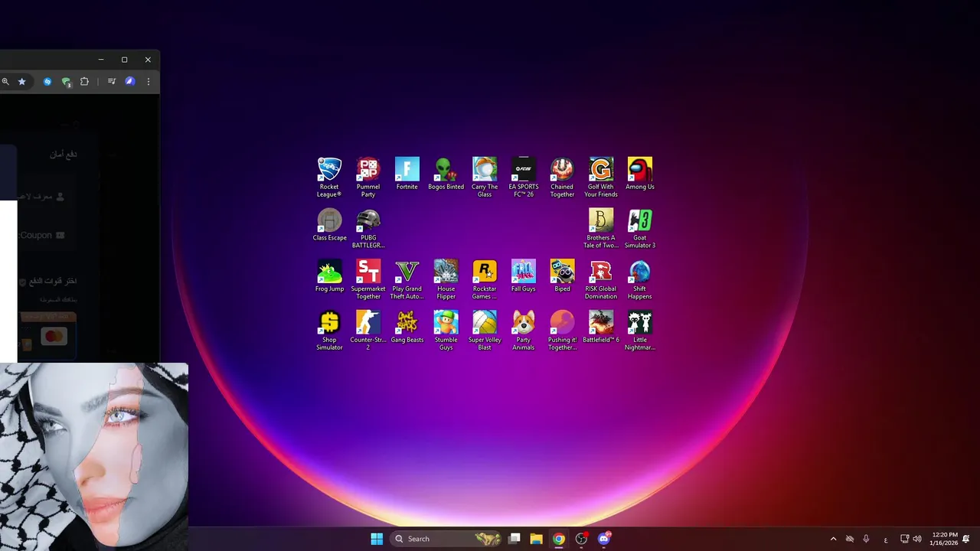Click the Mastercard payment option in Chrome
This screenshot has width=980, height=551.
[x=54, y=336]
